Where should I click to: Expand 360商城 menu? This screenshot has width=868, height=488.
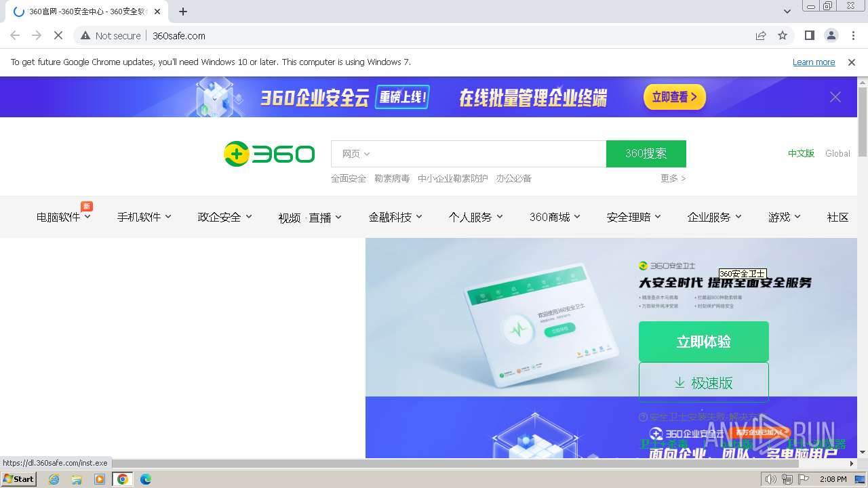click(x=555, y=217)
